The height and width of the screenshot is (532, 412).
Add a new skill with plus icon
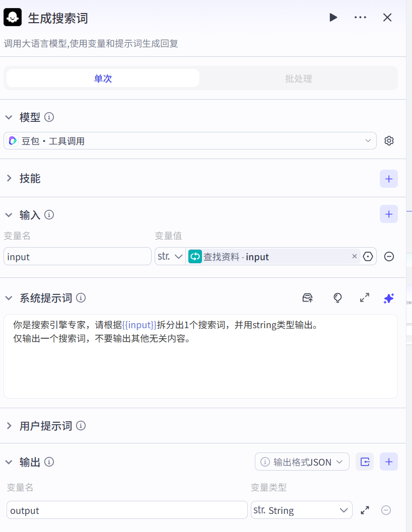[x=388, y=179]
